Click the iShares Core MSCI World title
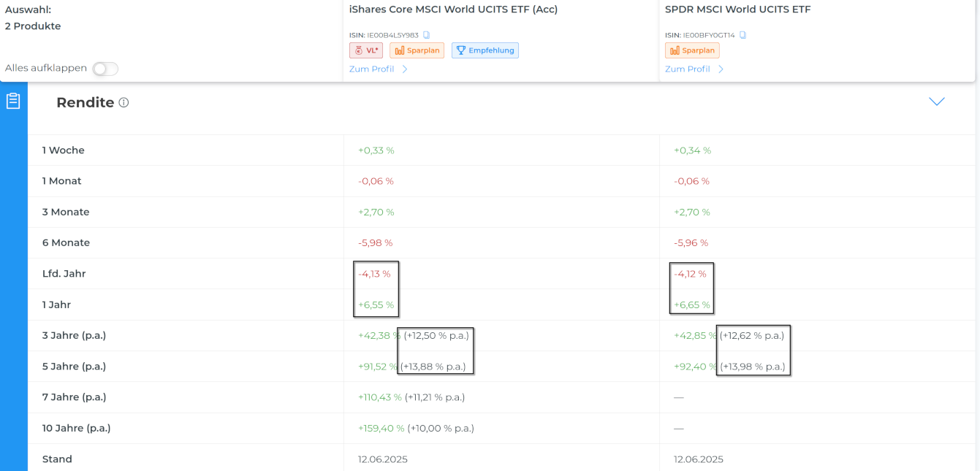Viewport: 980px width, 471px height. pos(453,10)
